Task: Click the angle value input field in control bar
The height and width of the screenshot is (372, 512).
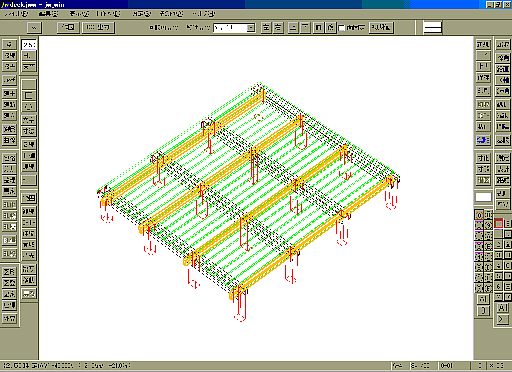Action: 230,28
